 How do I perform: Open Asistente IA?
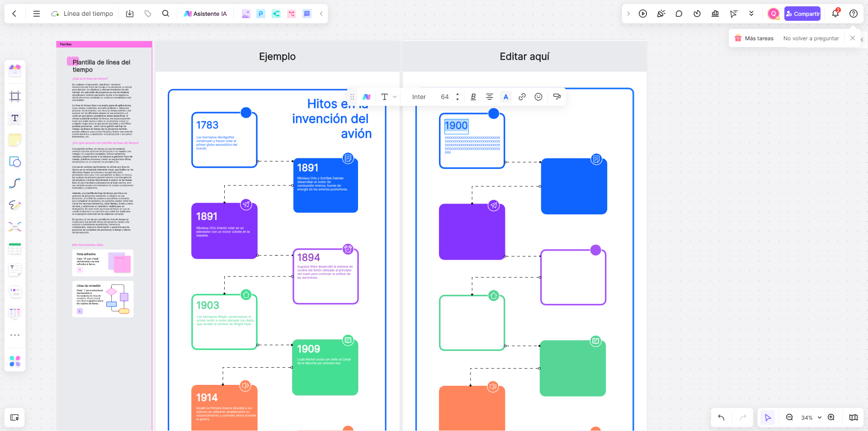click(205, 14)
